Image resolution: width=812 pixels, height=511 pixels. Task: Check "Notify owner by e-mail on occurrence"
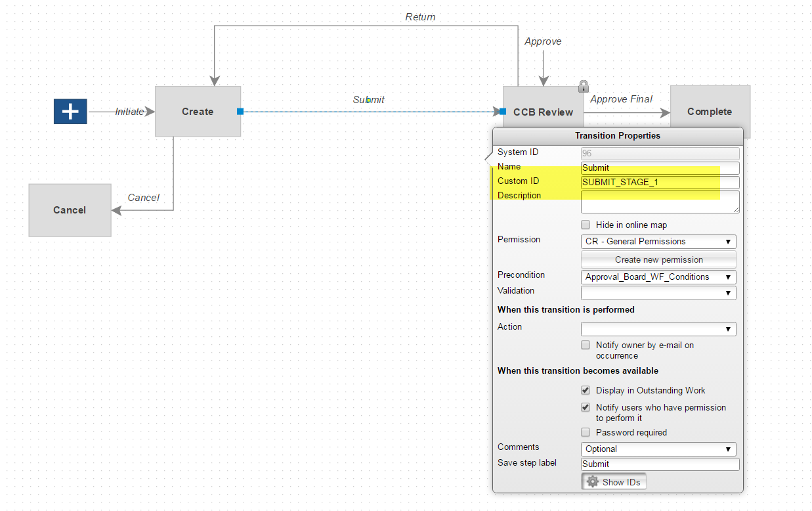click(585, 345)
